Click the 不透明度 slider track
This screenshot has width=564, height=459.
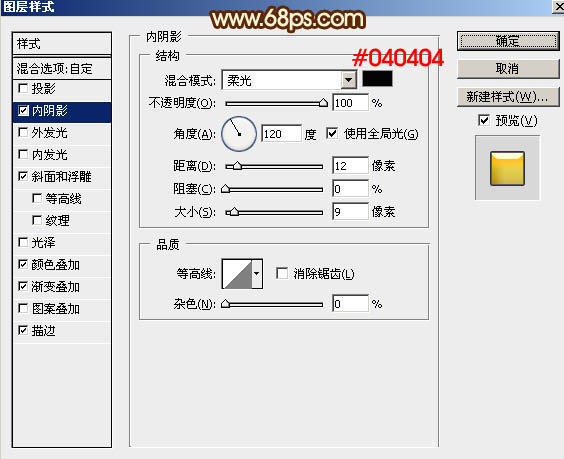coord(274,104)
